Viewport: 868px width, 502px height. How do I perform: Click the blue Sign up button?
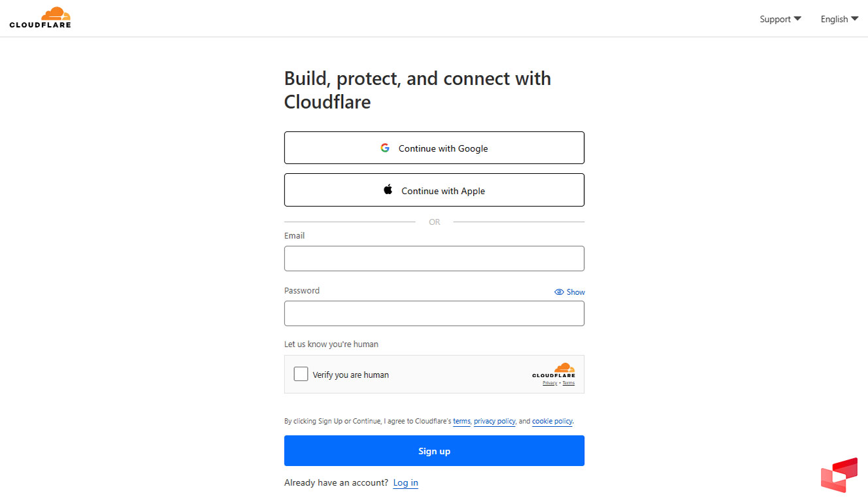point(434,451)
